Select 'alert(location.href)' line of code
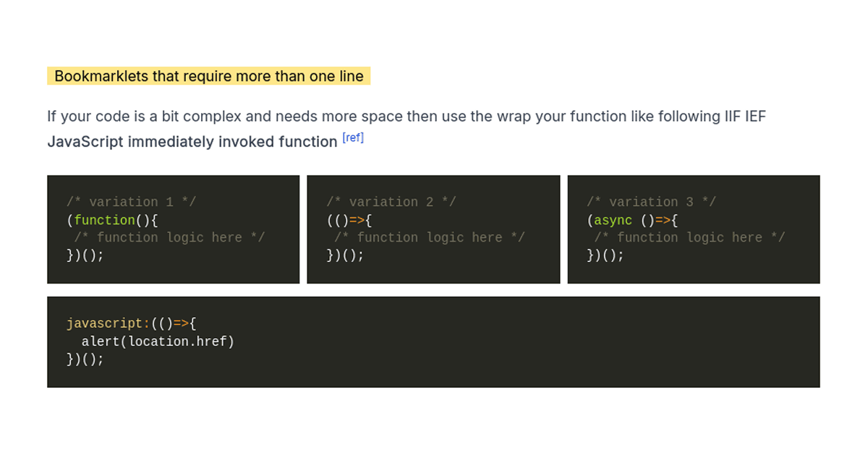This screenshot has height=456, width=868. click(159, 341)
